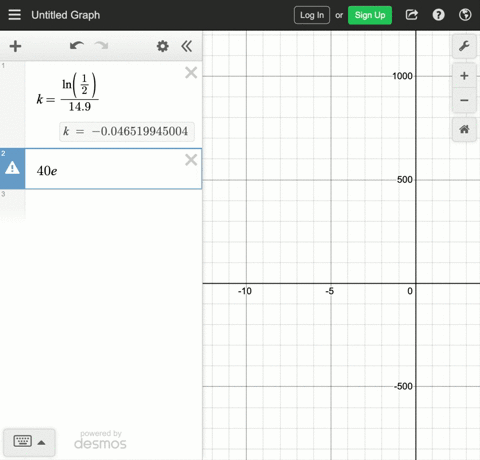Zoom in on the graph

[x=464, y=76]
